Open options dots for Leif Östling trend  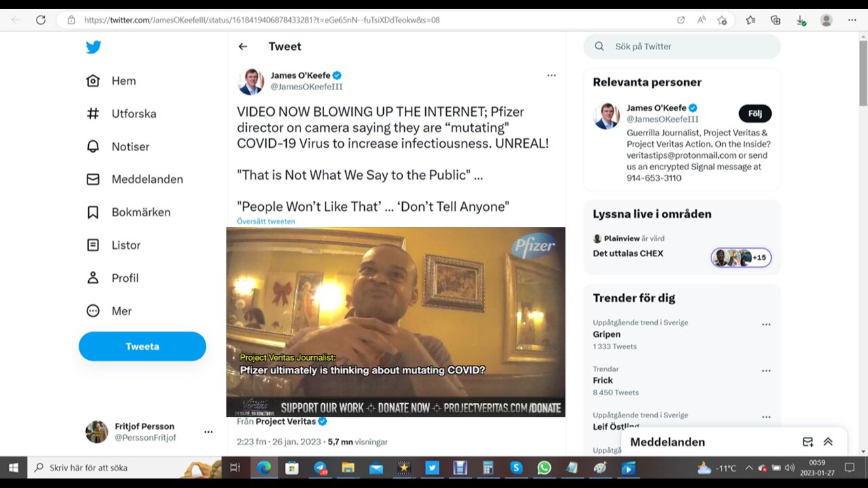pos(766,417)
